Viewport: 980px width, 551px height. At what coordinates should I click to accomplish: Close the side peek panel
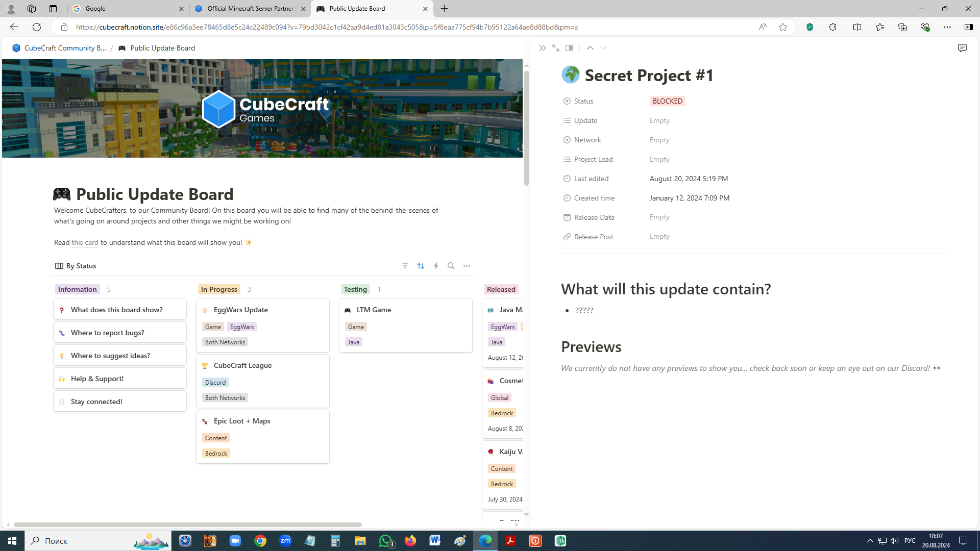(x=542, y=48)
